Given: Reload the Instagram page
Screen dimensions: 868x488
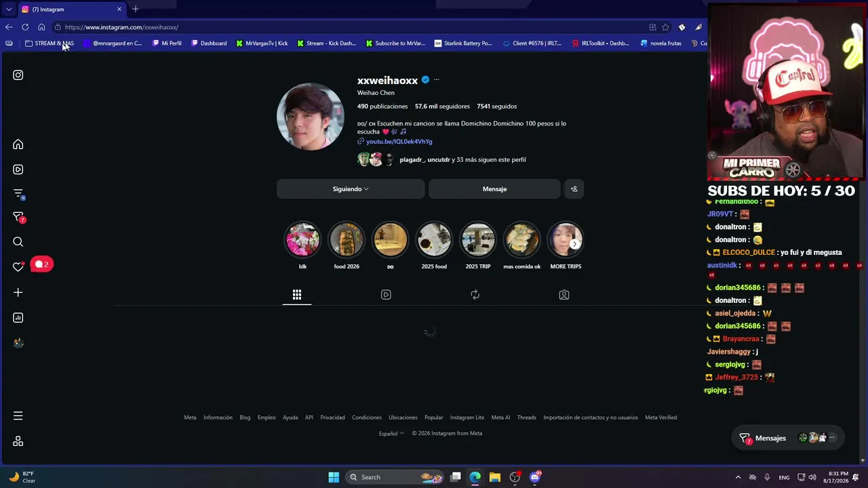Looking at the screenshot, I should (25, 27).
